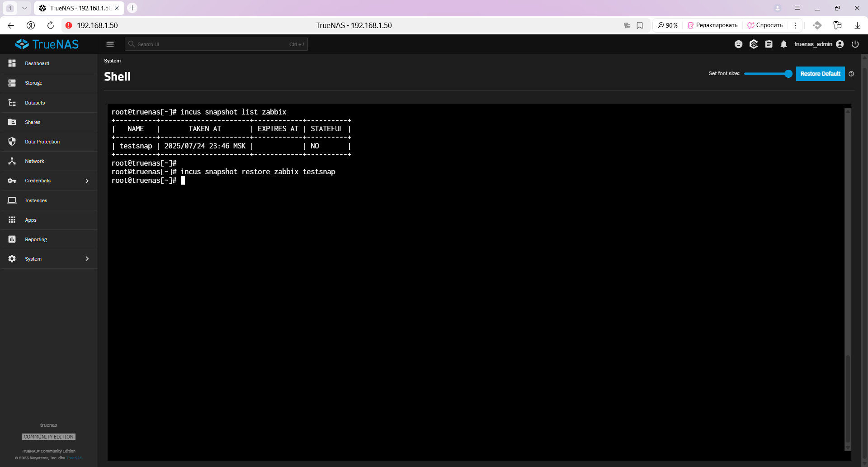Open the browser translate icon
The height and width of the screenshot is (467, 868).
627,25
